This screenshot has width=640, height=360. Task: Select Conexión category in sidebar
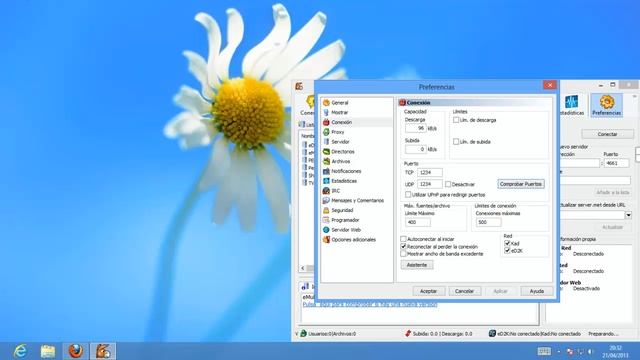coord(341,122)
